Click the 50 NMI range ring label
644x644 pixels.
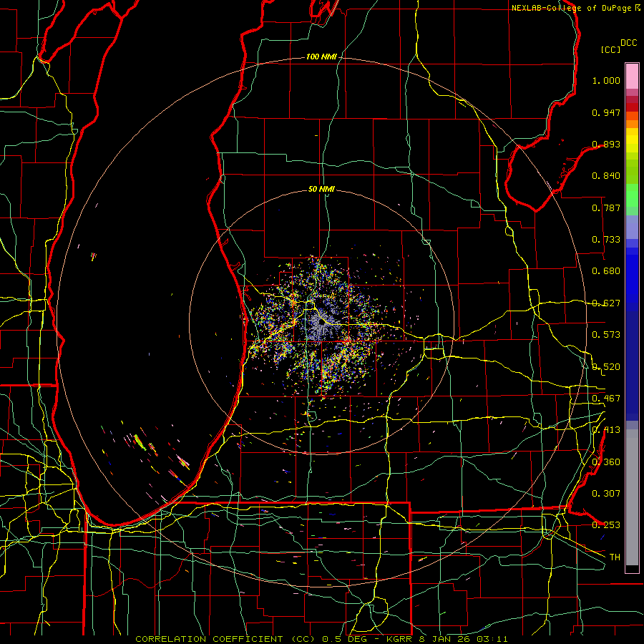click(x=321, y=189)
